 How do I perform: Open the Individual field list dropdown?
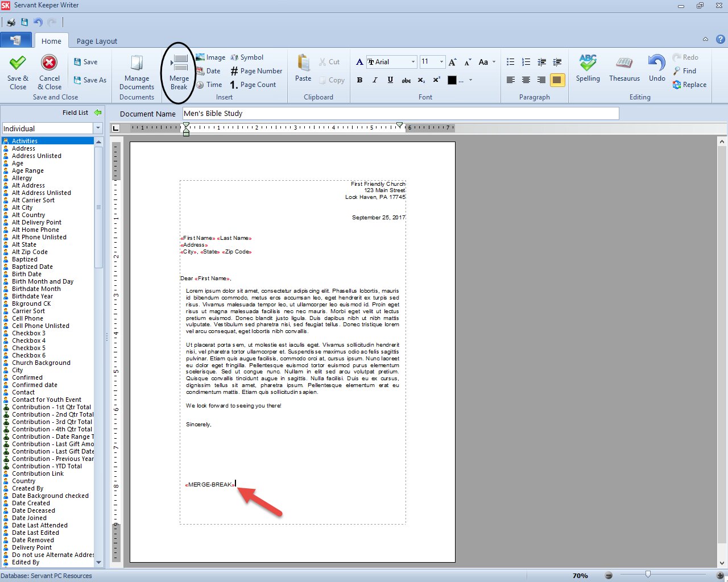click(x=98, y=128)
